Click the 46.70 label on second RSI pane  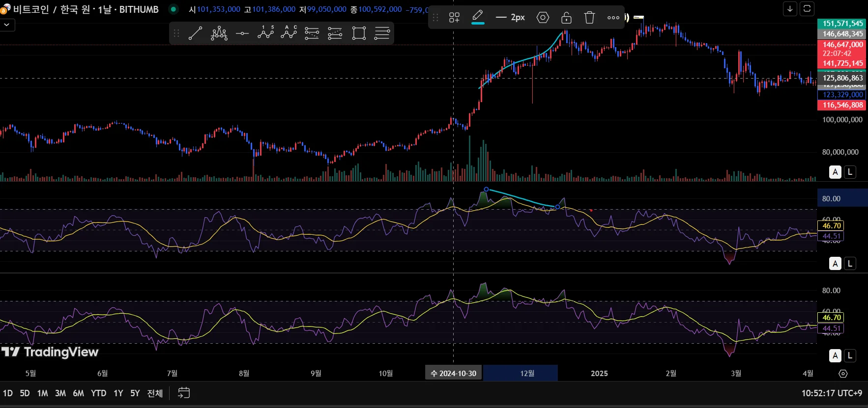(831, 318)
